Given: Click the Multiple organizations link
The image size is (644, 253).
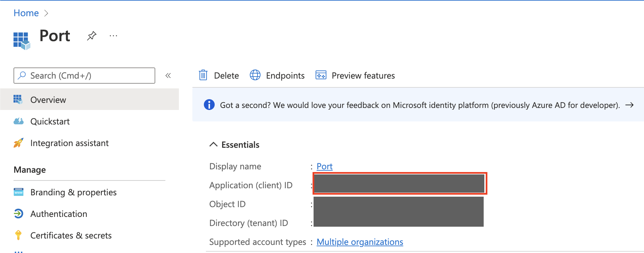Looking at the screenshot, I should pos(360,242).
